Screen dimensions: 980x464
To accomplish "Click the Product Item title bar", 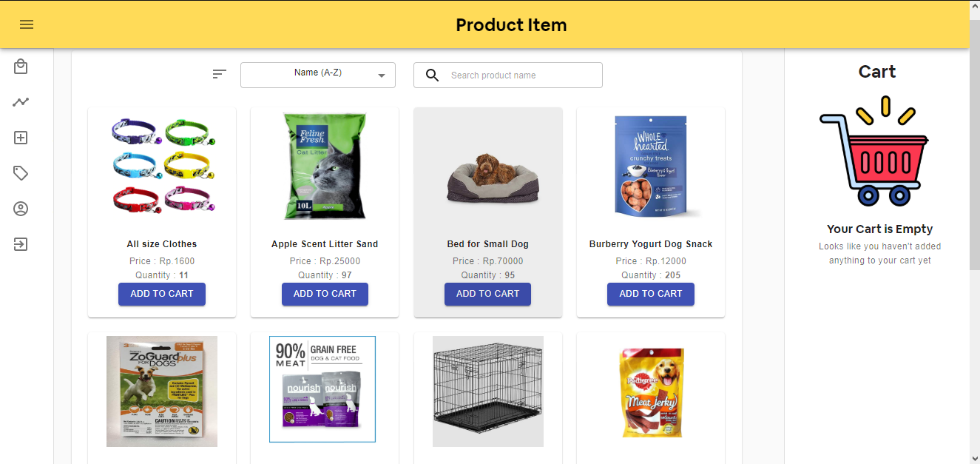I will [511, 24].
